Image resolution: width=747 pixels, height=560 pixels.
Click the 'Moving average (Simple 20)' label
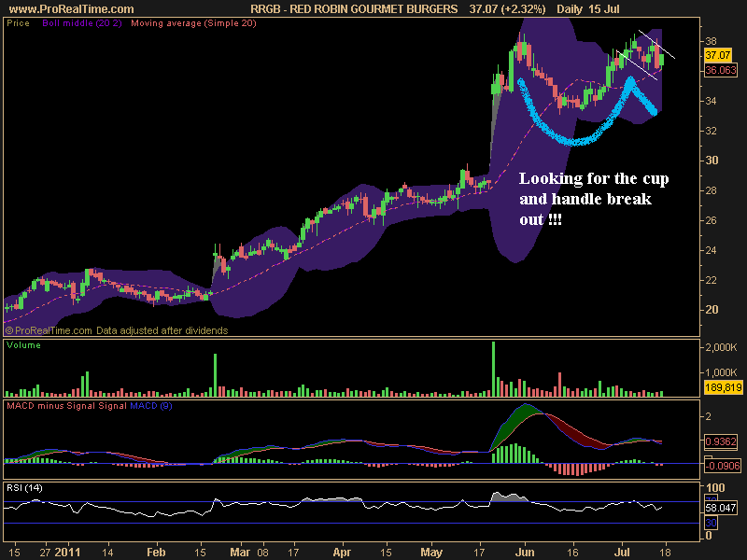(x=193, y=23)
